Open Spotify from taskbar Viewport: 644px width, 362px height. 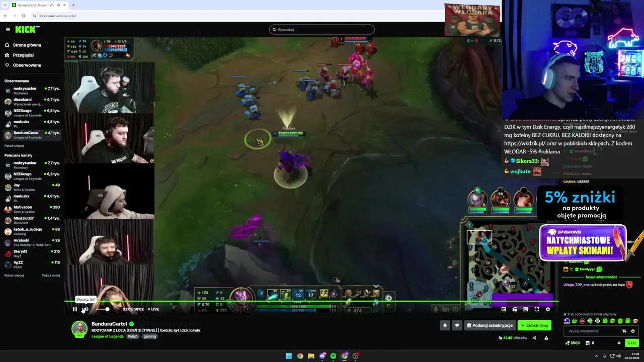tap(333, 356)
